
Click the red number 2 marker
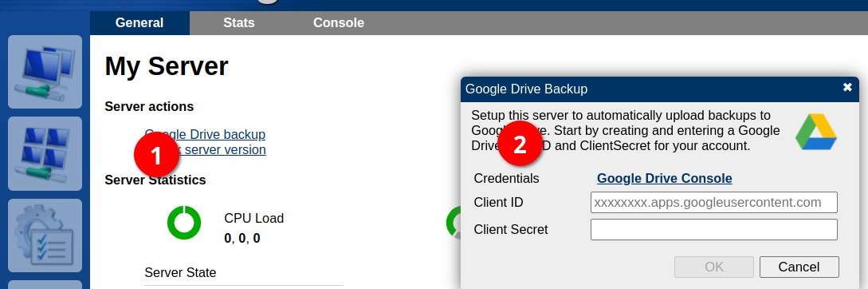click(520, 144)
